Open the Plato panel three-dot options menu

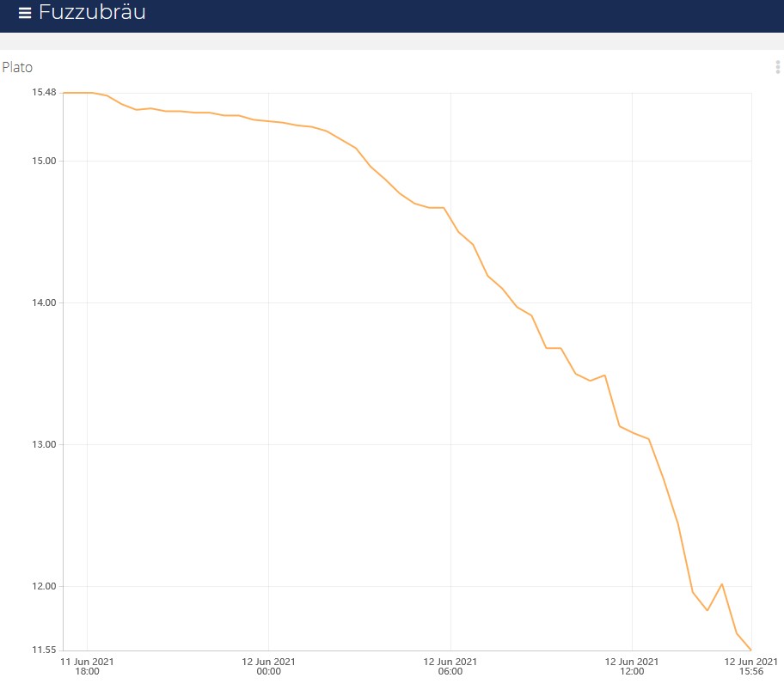[777, 68]
